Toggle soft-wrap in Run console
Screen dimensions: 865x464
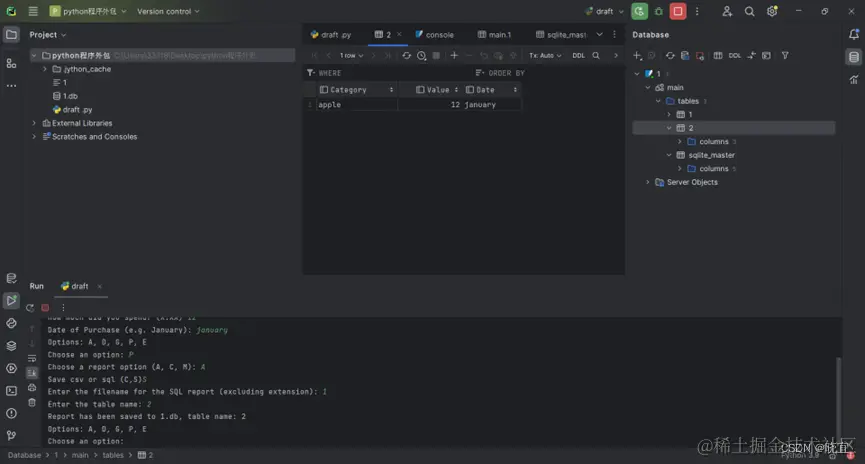click(x=32, y=359)
